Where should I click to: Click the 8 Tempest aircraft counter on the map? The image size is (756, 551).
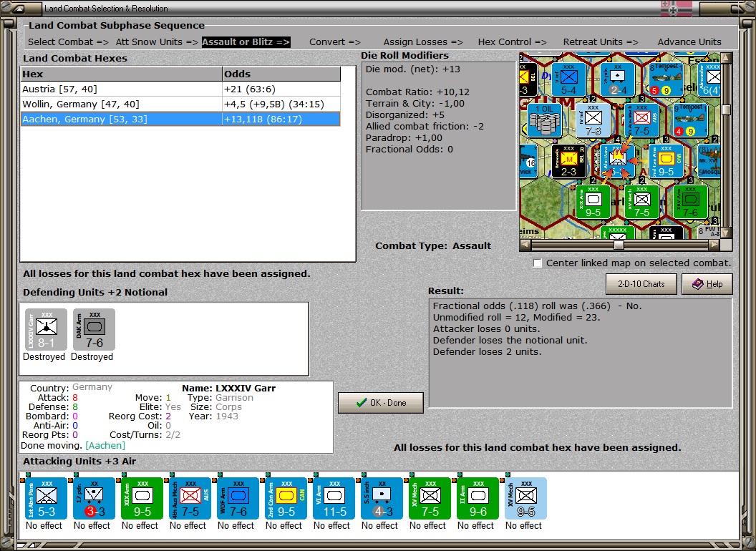[667, 79]
